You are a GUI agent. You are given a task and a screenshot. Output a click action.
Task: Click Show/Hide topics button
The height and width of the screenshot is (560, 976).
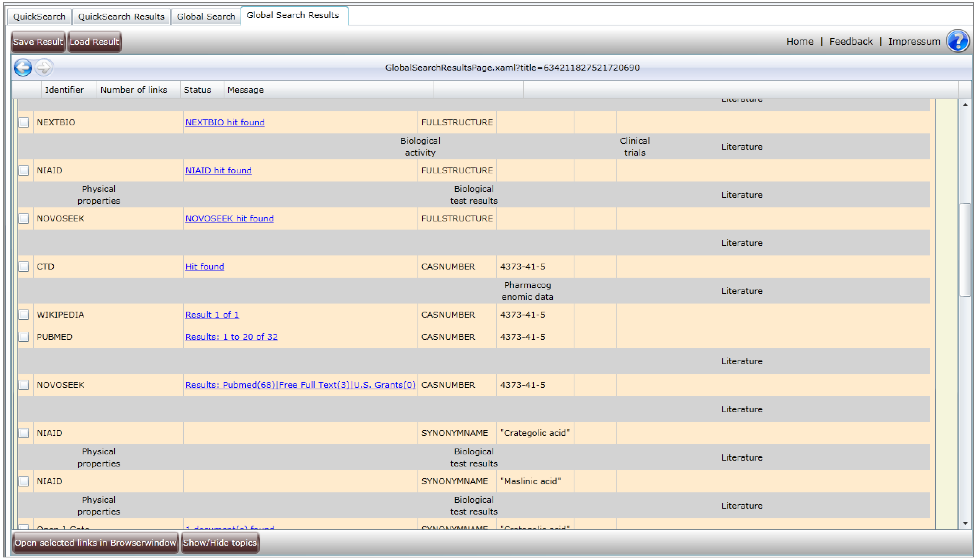pos(220,543)
